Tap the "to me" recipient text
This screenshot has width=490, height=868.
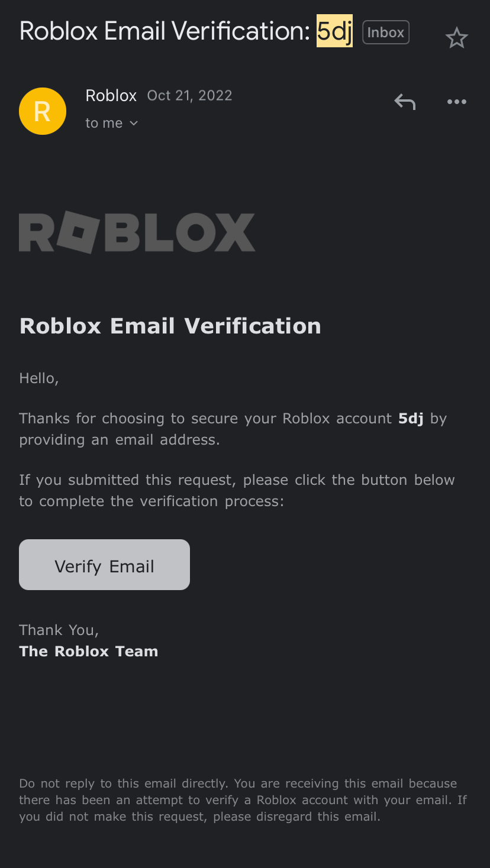tap(104, 123)
